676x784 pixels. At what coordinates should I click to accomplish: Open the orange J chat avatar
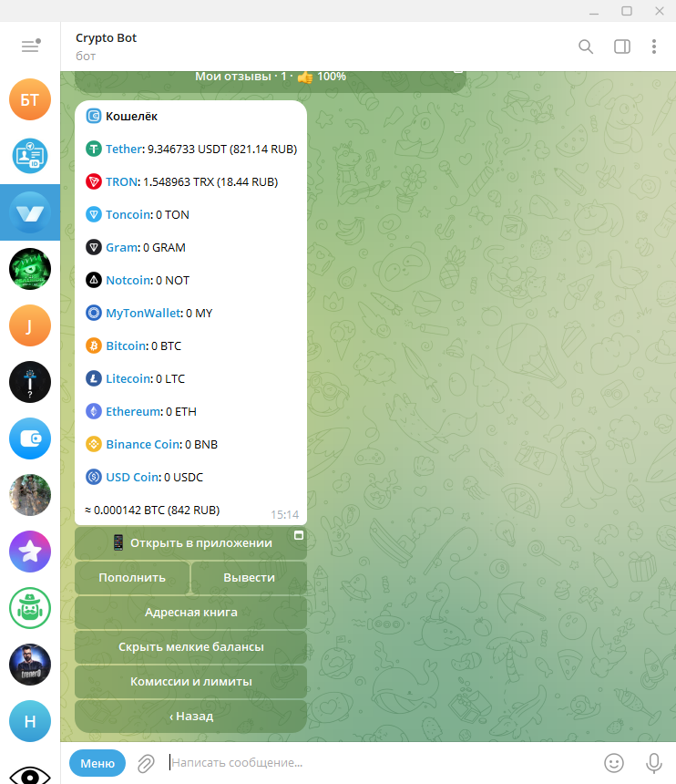(30, 325)
